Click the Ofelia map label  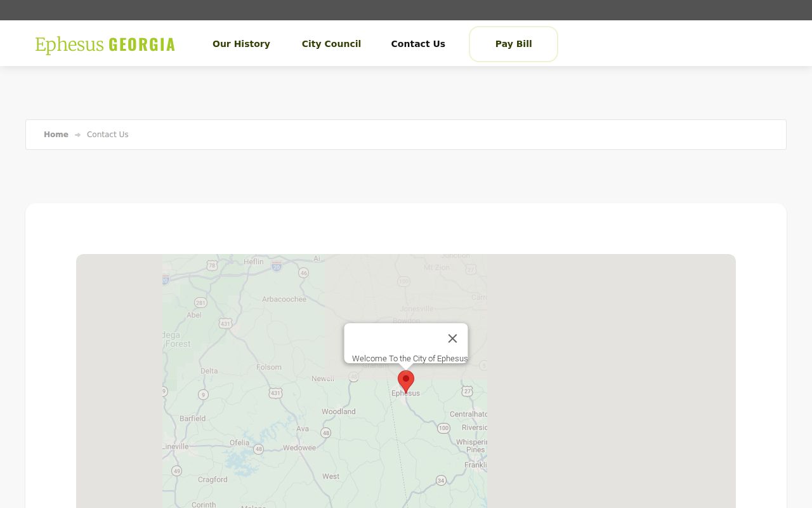pos(239,443)
